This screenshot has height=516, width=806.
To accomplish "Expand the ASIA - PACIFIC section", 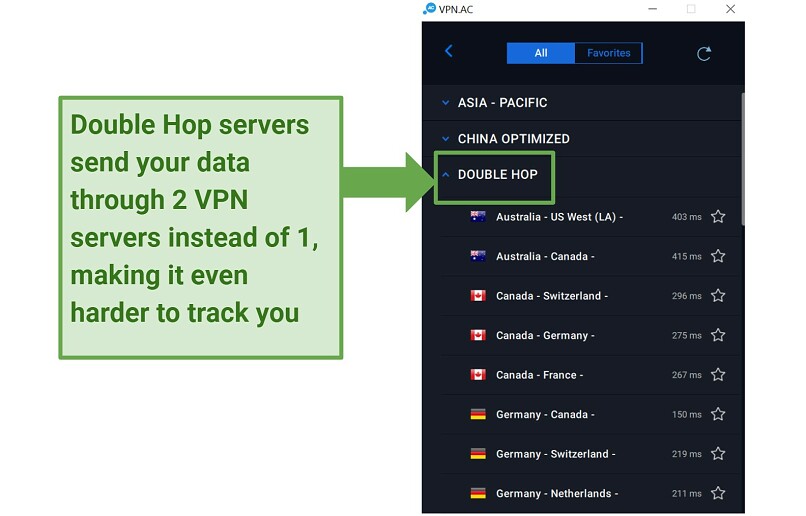I will (x=581, y=103).
